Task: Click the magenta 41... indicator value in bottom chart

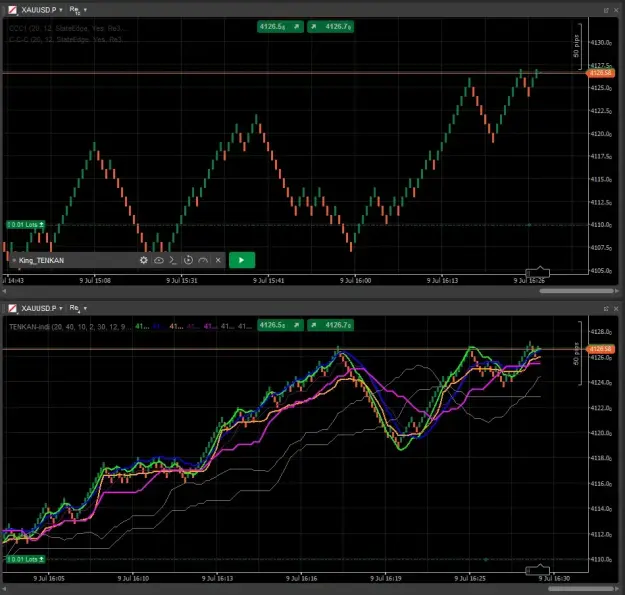Action: point(211,326)
